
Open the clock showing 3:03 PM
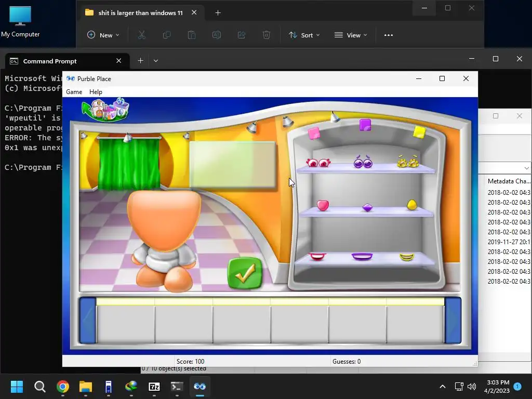497,387
